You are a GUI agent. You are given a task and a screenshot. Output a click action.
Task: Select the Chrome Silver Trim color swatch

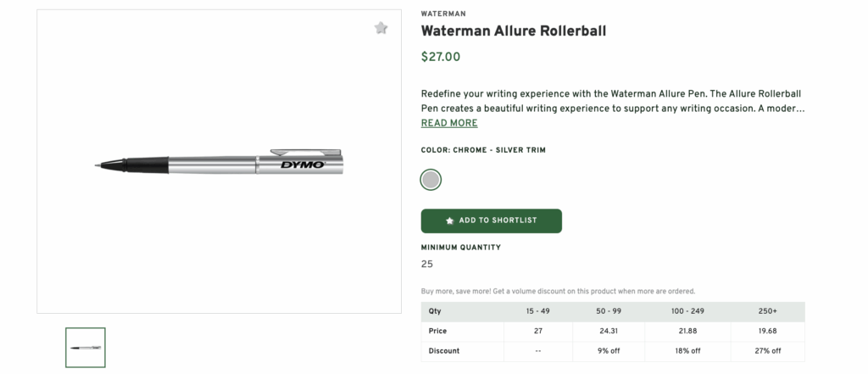(431, 180)
